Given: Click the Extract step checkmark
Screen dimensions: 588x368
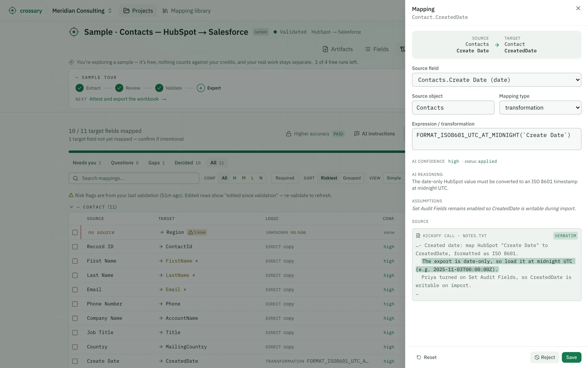Looking at the screenshot, I should click(79, 88).
